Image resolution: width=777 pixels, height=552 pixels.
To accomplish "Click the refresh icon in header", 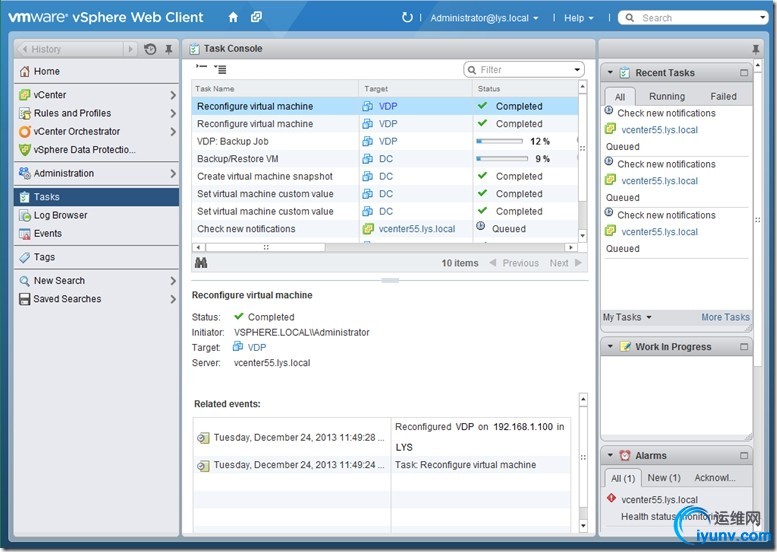I will coord(407,17).
